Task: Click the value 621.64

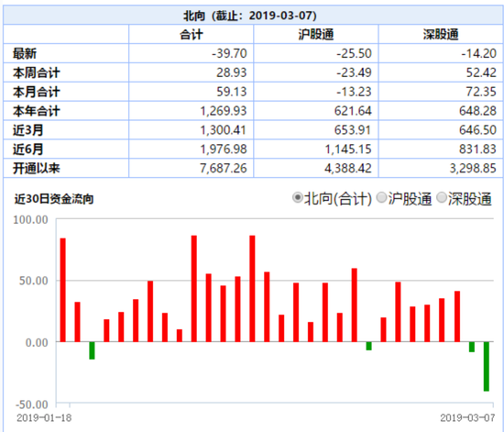Action: pos(353,111)
